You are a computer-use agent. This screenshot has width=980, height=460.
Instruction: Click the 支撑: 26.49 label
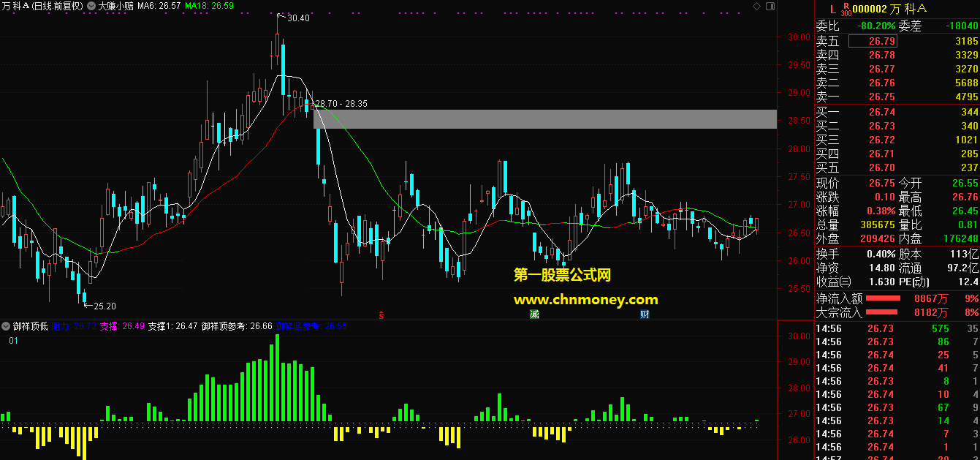[122, 326]
